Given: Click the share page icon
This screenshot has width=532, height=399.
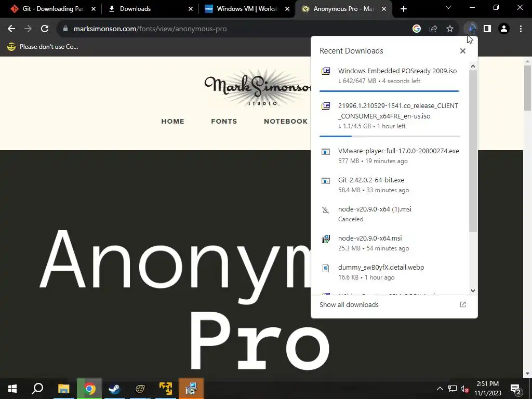Looking at the screenshot, I should click(433, 29).
